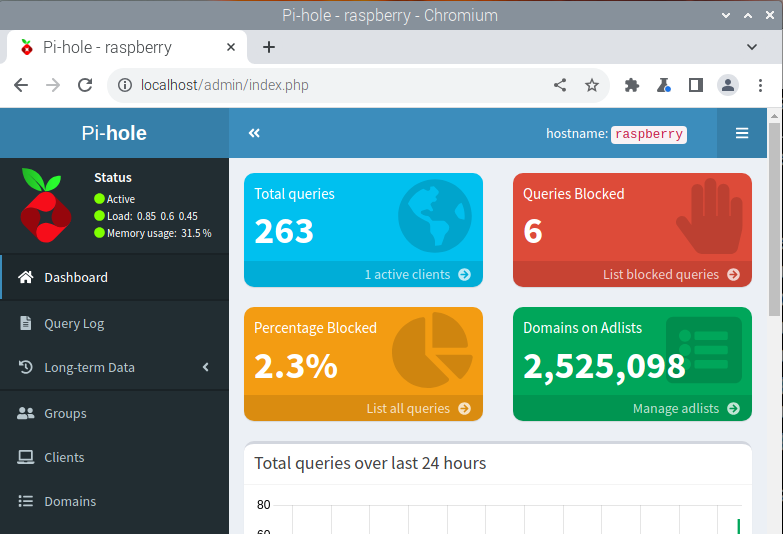783x534 pixels.
Task: Click arrow icon beside Manage adlists
Action: point(733,408)
